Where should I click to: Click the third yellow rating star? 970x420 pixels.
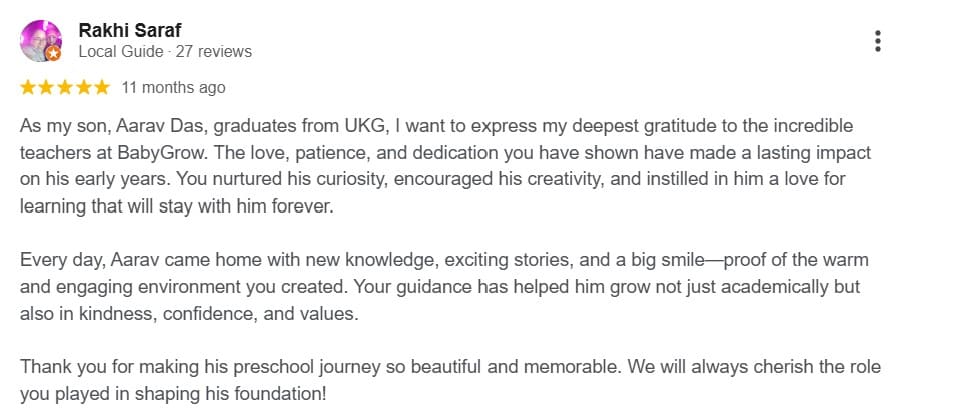click(65, 88)
